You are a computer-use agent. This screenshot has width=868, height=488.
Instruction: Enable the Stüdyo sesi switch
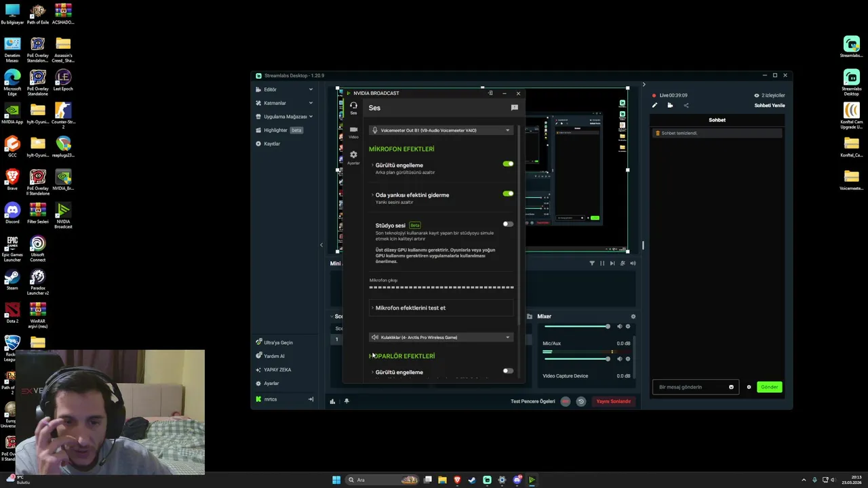508,224
